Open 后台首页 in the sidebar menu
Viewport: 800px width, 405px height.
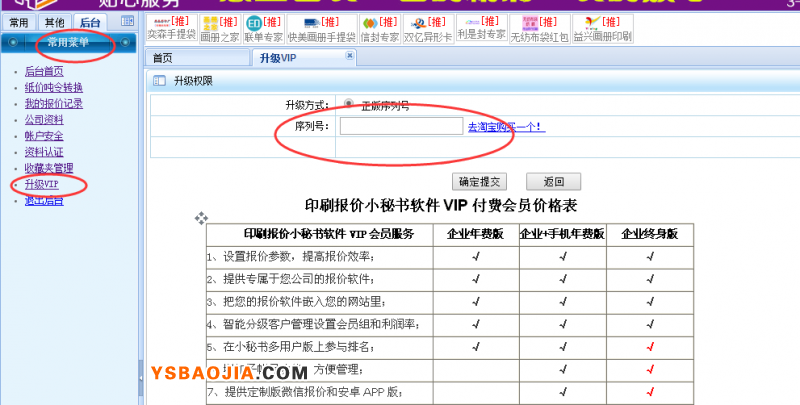(x=44, y=71)
